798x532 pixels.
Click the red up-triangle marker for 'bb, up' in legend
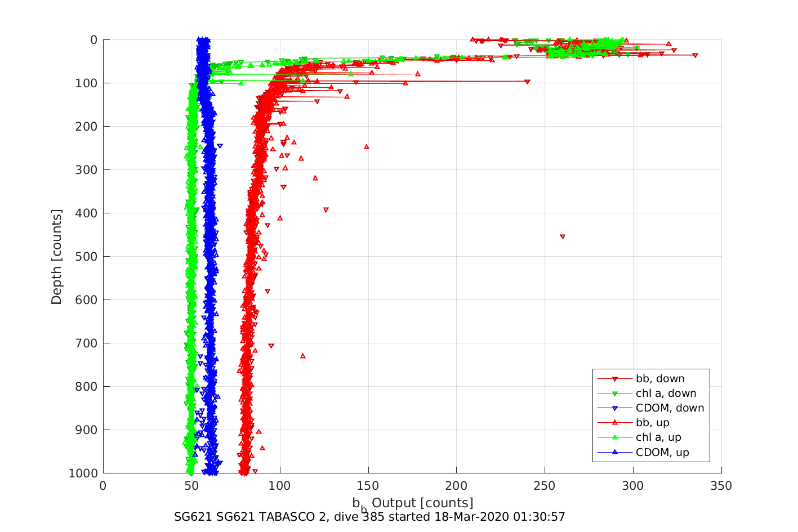tap(615, 422)
